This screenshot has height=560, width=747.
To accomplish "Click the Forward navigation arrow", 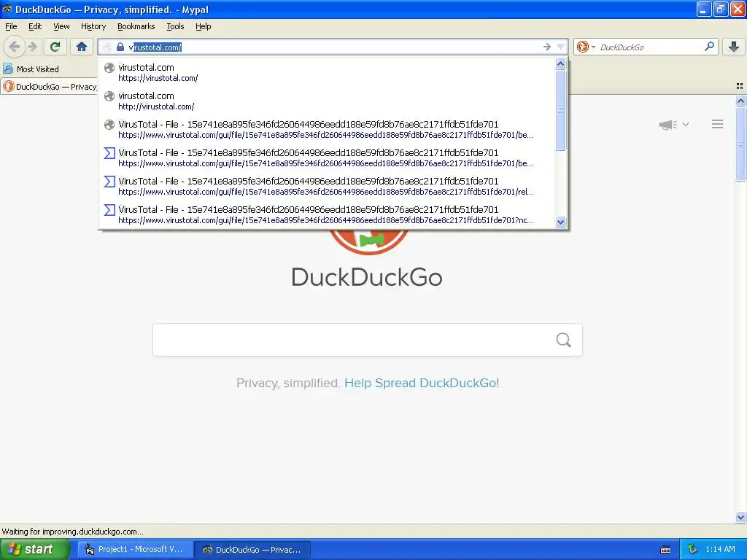I will coord(32,47).
